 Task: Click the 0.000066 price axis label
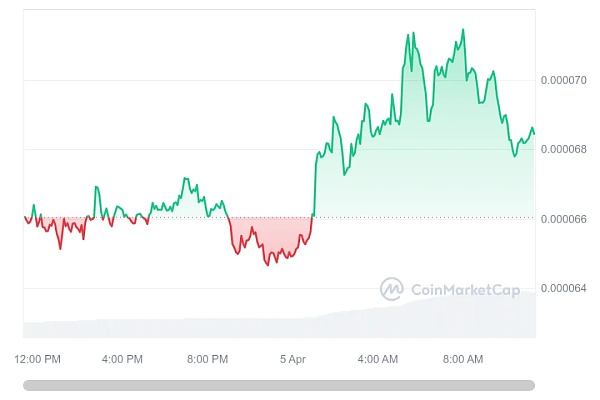click(x=564, y=219)
